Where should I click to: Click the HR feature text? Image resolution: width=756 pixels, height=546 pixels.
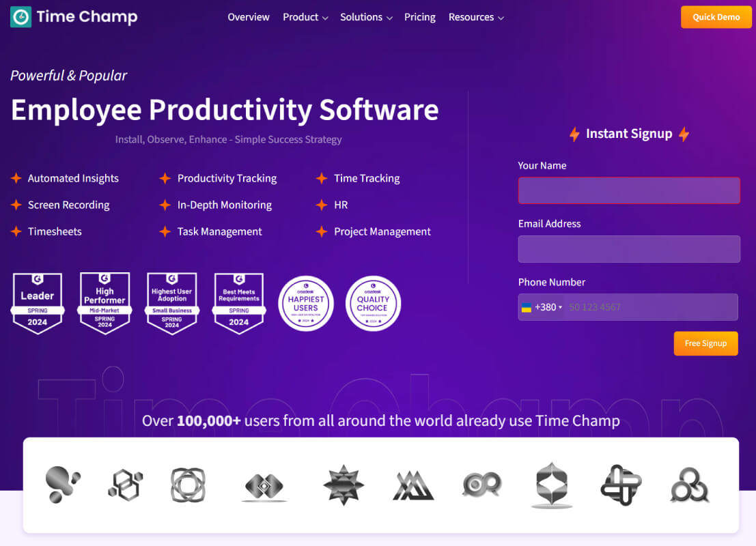341,205
